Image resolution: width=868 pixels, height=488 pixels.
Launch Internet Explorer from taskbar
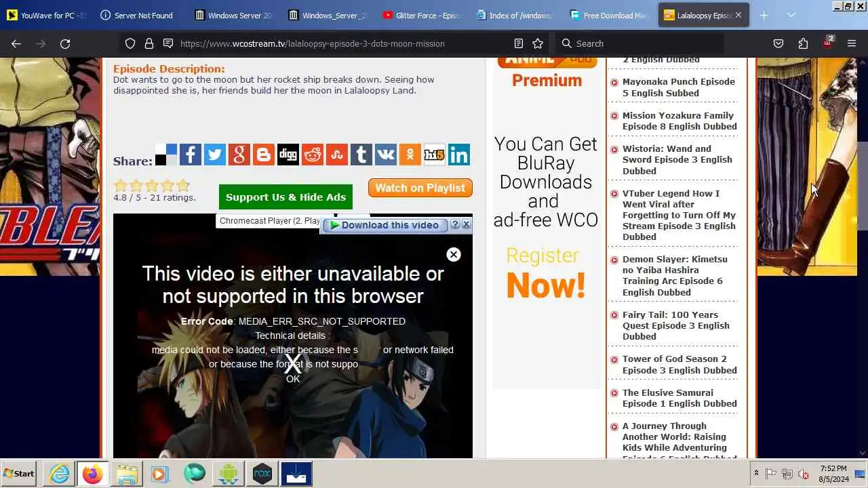tap(60, 474)
